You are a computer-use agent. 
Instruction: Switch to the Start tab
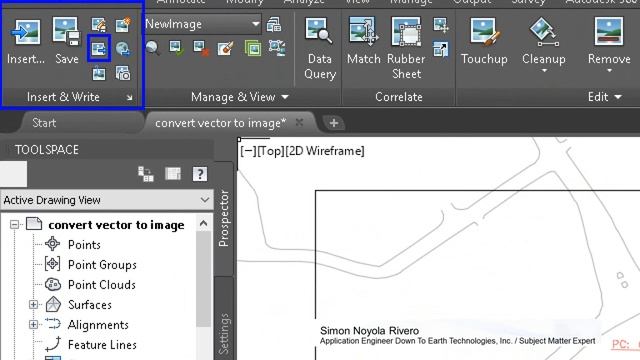[44, 123]
